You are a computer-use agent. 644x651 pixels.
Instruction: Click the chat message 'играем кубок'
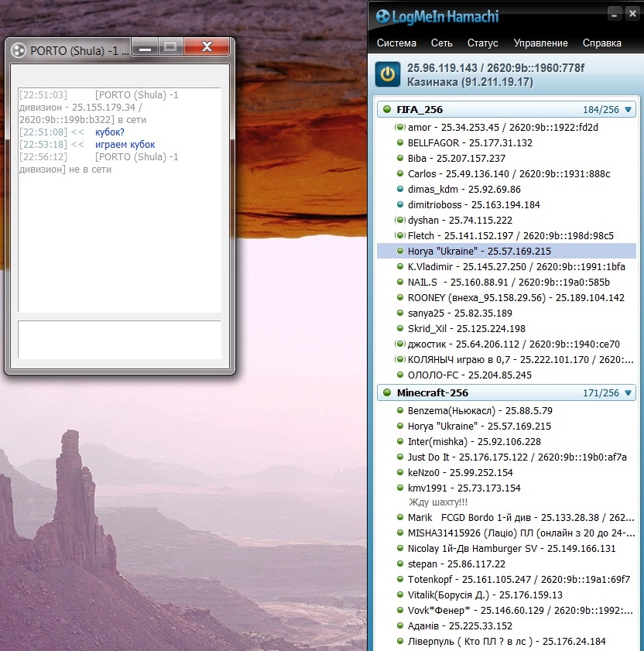point(125,145)
